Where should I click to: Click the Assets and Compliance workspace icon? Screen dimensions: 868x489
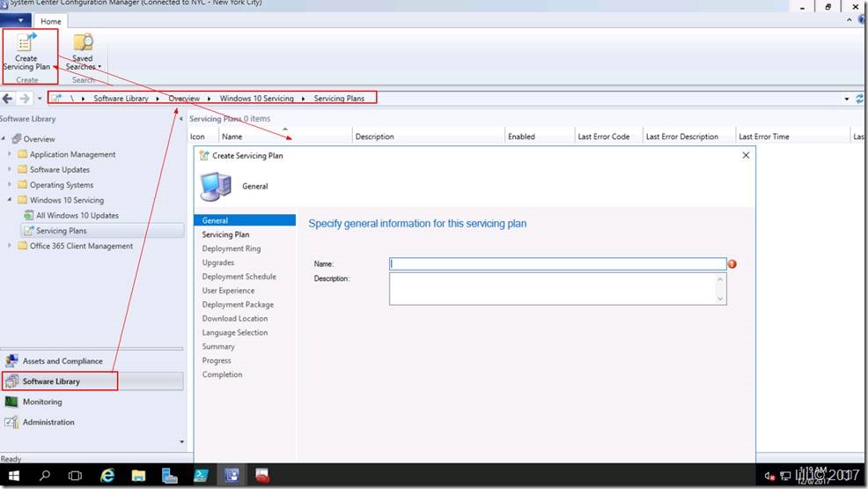point(11,360)
